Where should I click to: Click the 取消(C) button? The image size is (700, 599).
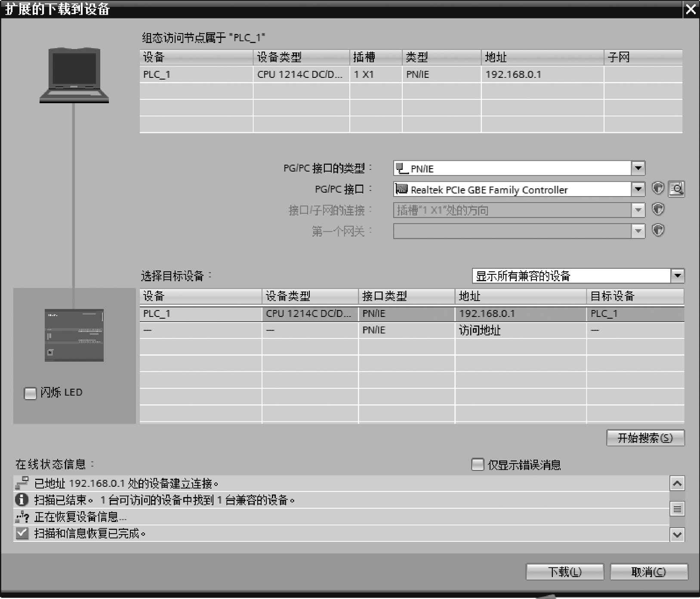click(649, 572)
